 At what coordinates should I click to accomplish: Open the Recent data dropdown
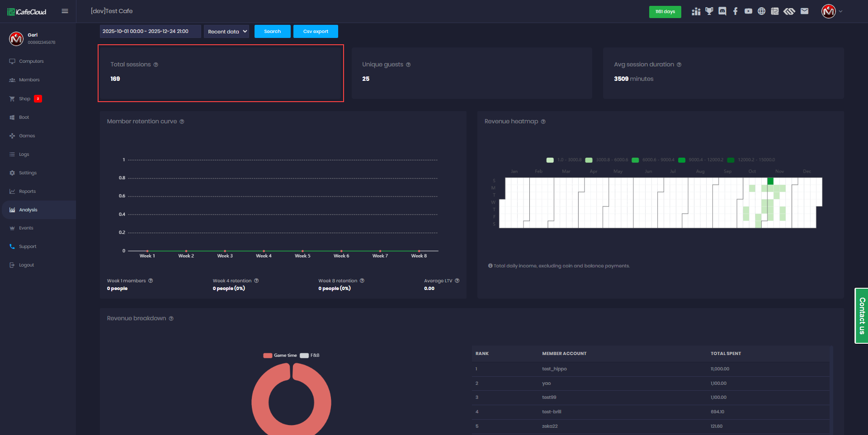coord(226,31)
